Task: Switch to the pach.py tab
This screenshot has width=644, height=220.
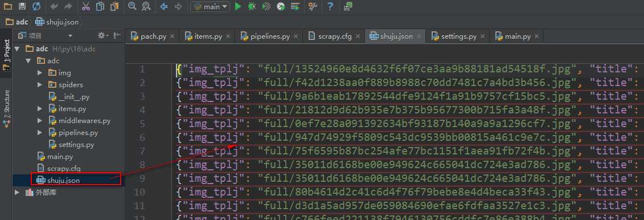Action: point(153,36)
